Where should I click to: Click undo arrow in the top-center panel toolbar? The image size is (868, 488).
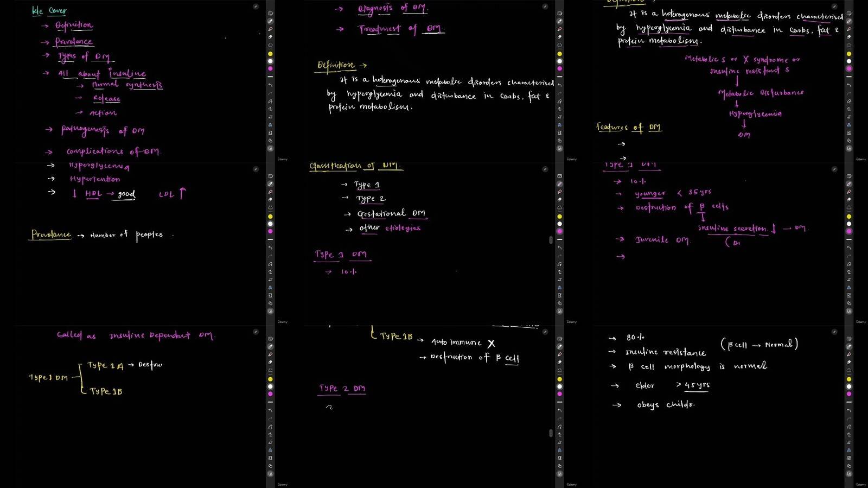(x=559, y=85)
